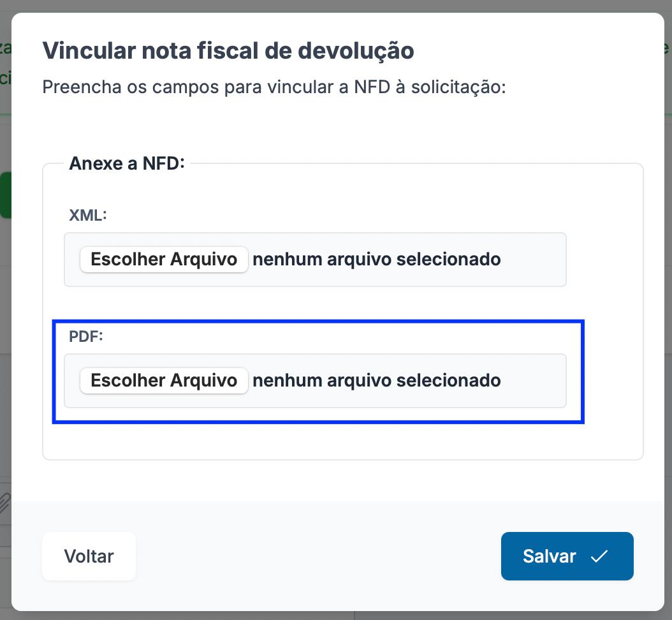Click the 'Preencha os campos' instruction text
672x620 pixels.
274,87
